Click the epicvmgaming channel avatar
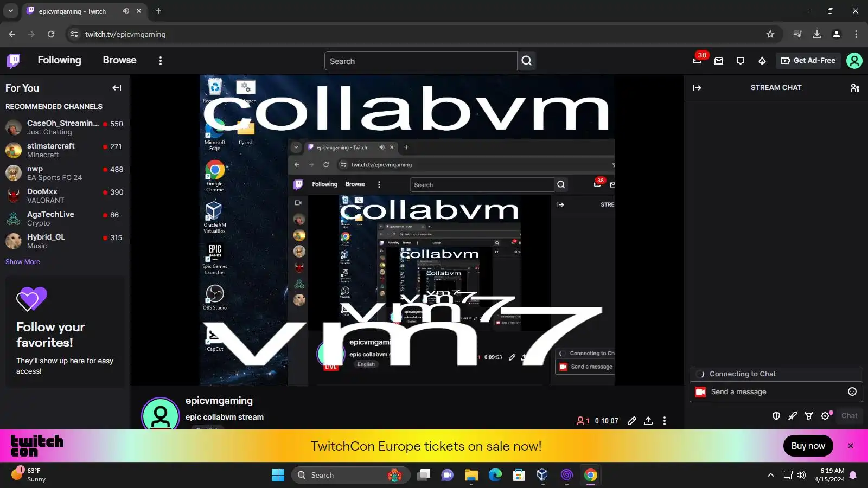 pyautogui.click(x=161, y=414)
